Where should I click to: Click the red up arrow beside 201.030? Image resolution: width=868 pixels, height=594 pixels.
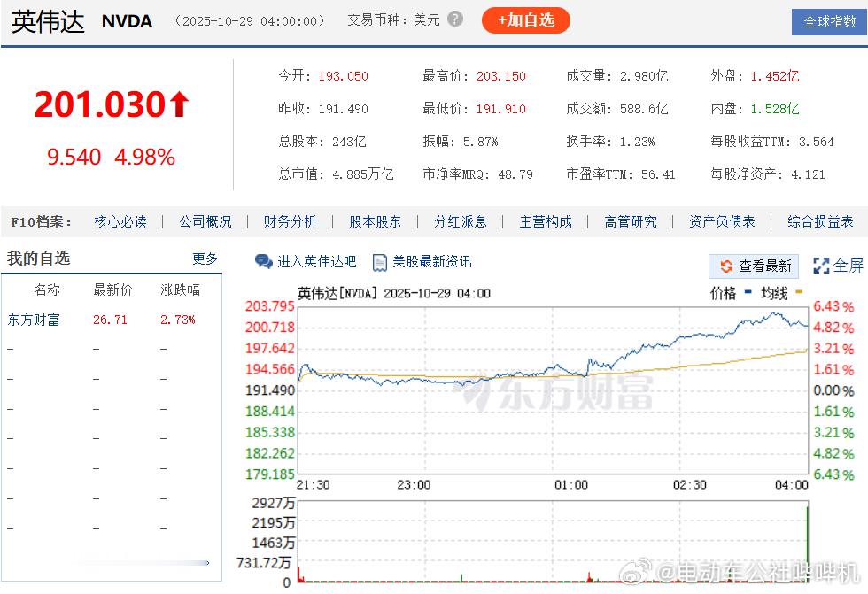tap(179, 104)
